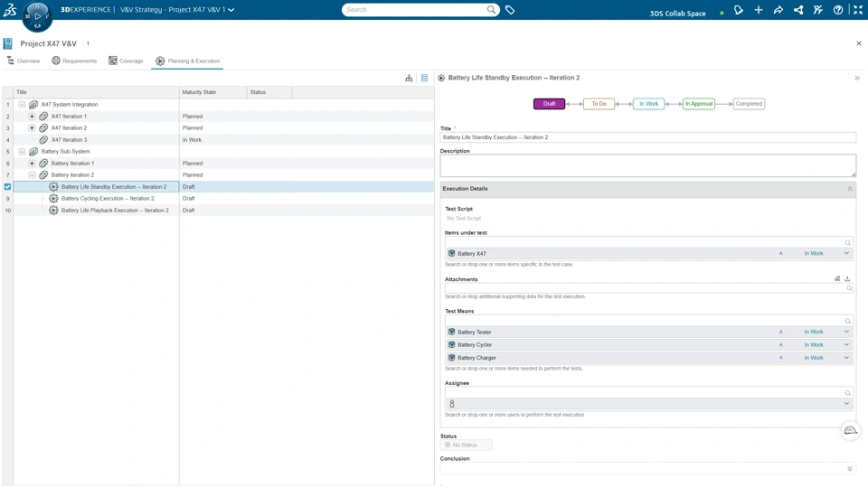Click the Maturity State column header

213,92
